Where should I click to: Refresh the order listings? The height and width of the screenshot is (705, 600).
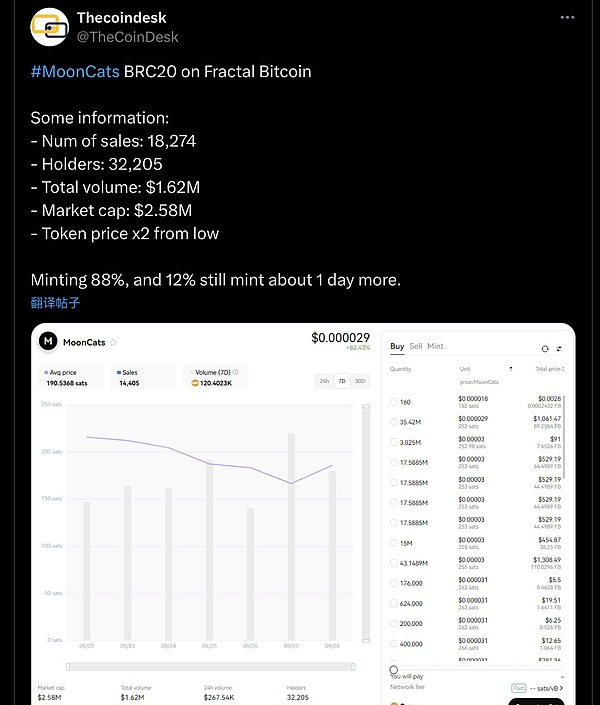point(544,348)
